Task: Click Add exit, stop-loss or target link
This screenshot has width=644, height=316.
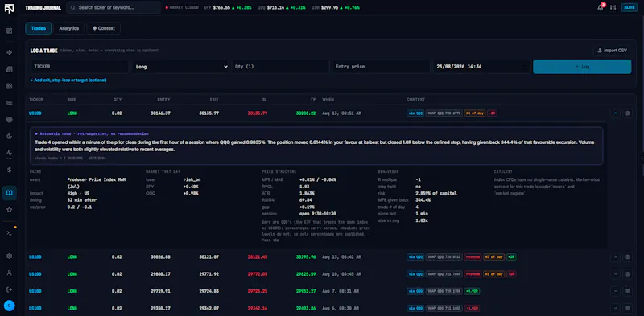Action: point(68,80)
